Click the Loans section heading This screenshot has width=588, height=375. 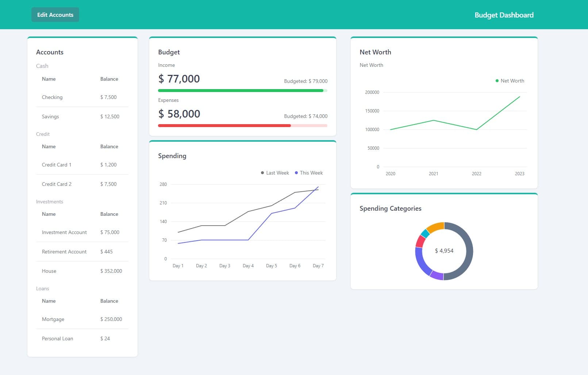(42, 288)
